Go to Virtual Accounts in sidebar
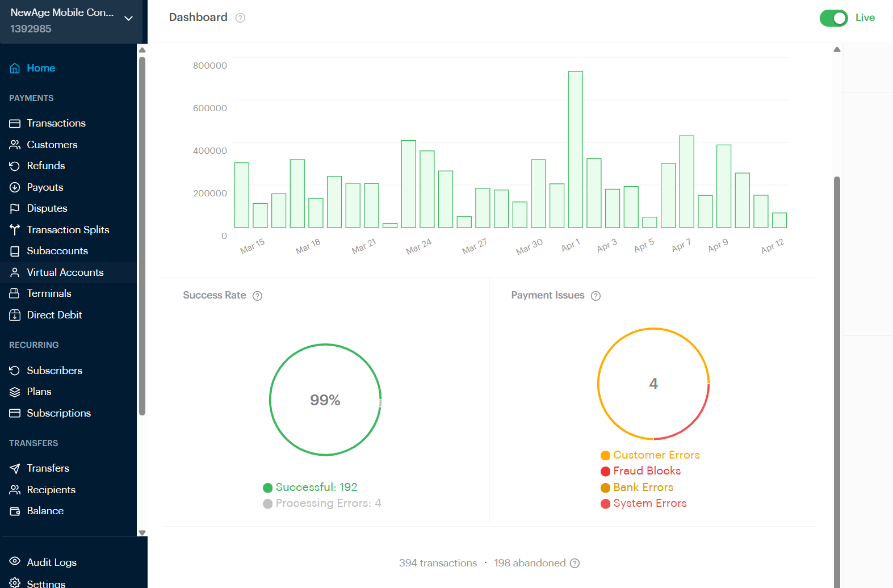893x588 pixels. [65, 272]
